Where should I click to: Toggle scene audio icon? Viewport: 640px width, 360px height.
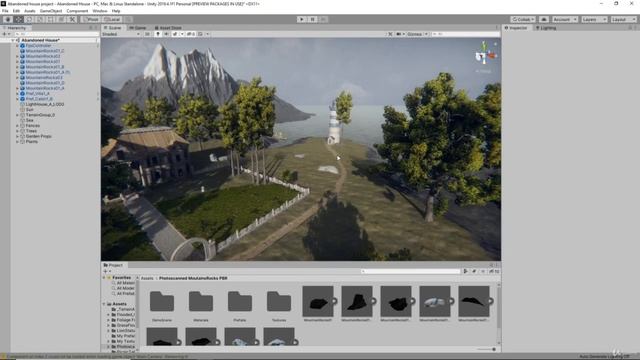coord(167,34)
